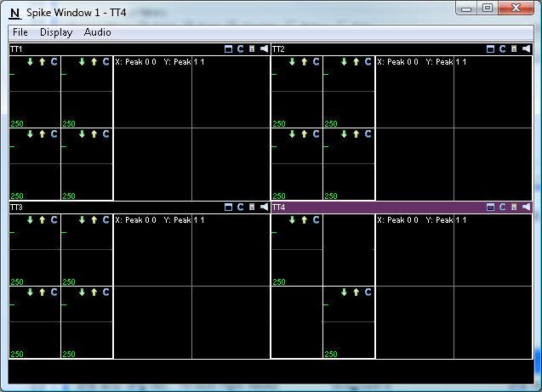Click up arrow in TT1 top-right waveform plot
The height and width of the screenshot is (392, 542).
(x=94, y=62)
